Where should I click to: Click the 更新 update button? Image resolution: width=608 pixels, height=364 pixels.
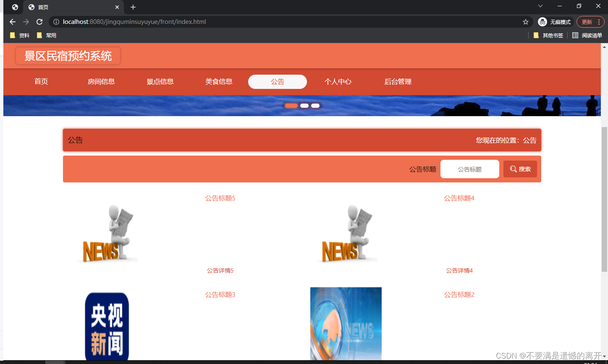587,22
